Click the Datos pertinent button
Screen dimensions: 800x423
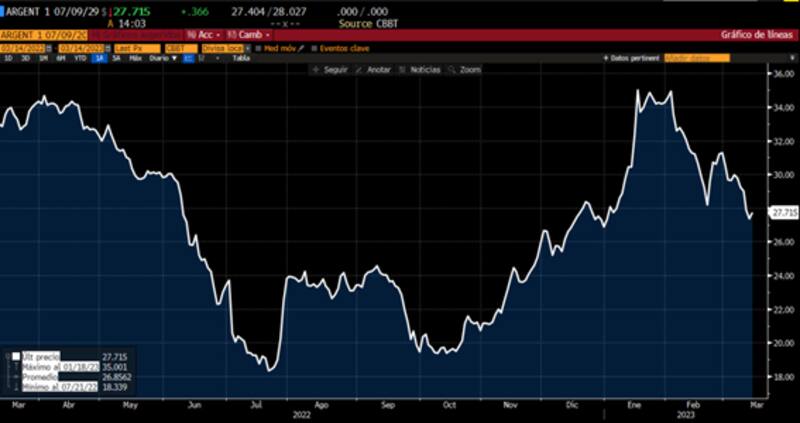point(633,58)
